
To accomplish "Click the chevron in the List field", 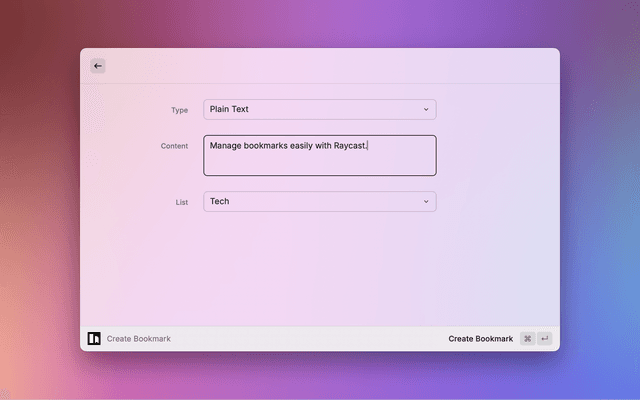I will (425, 202).
